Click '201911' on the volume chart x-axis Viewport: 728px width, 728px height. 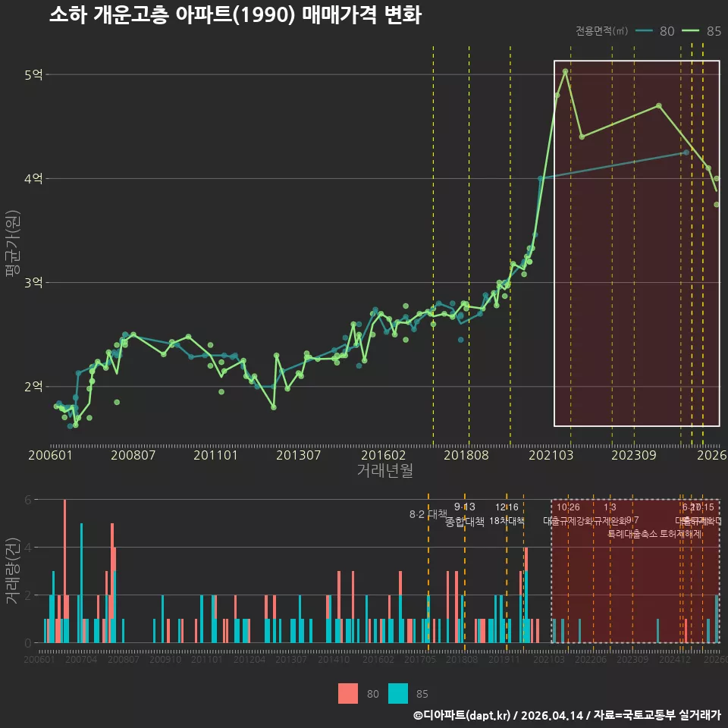pyautogui.click(x=504, y=659)
